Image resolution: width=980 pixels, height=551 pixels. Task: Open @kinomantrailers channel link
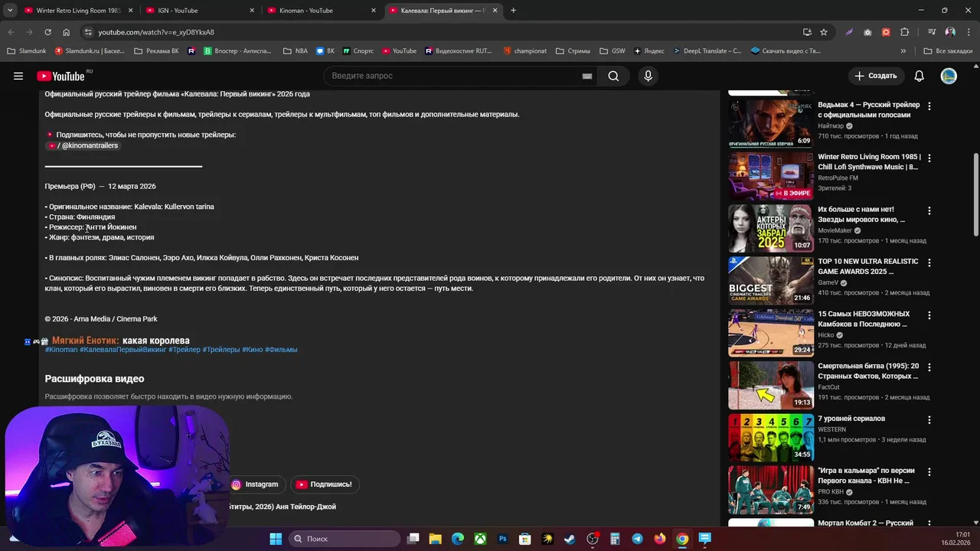[x=83, y=145]
